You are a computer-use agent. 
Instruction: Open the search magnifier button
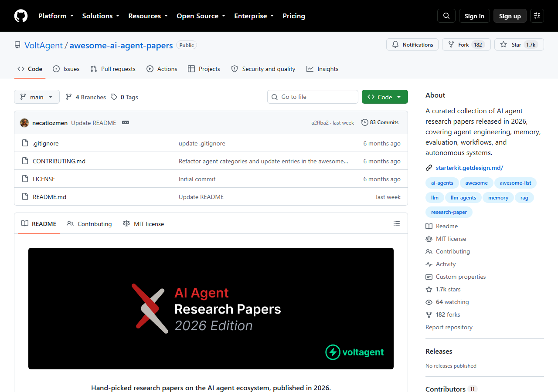coord(446,16)
